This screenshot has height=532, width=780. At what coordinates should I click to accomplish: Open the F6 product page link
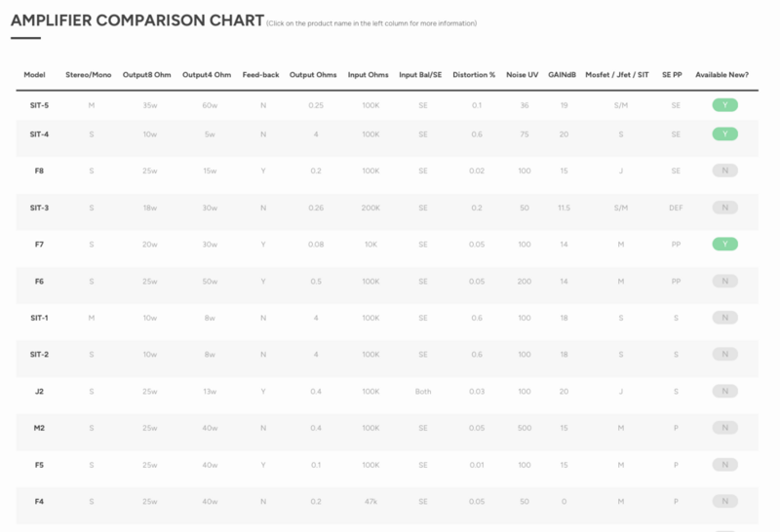tap(39, 281)
